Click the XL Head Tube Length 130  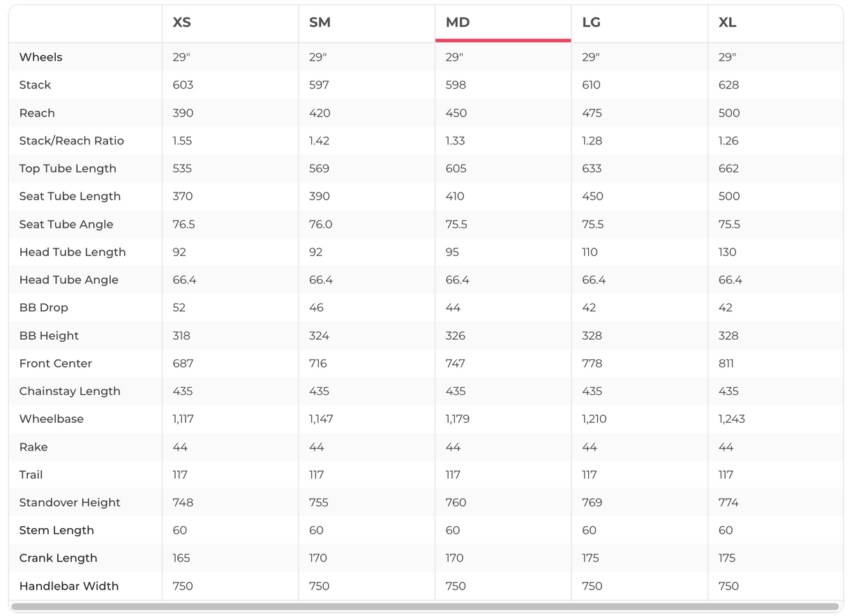[727, 252]
